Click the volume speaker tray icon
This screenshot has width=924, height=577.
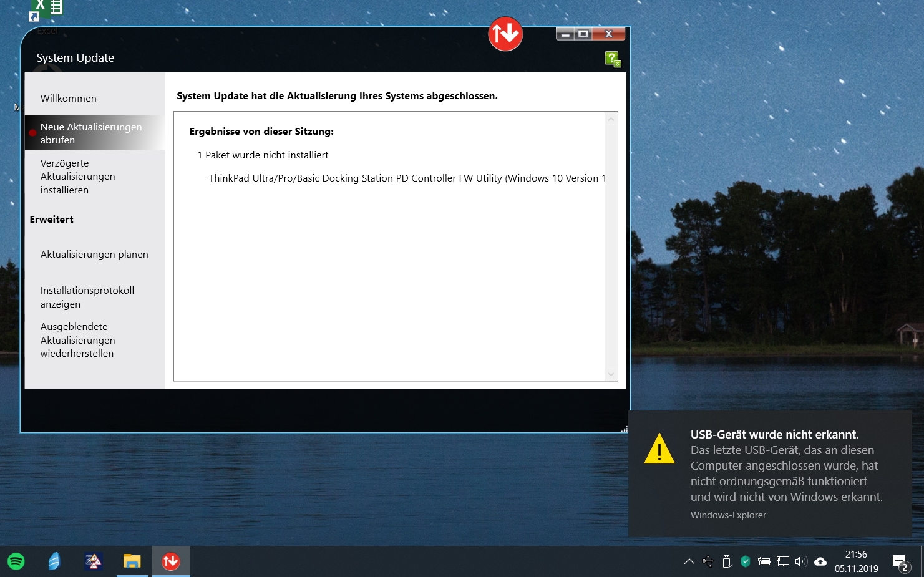[801, 561]
